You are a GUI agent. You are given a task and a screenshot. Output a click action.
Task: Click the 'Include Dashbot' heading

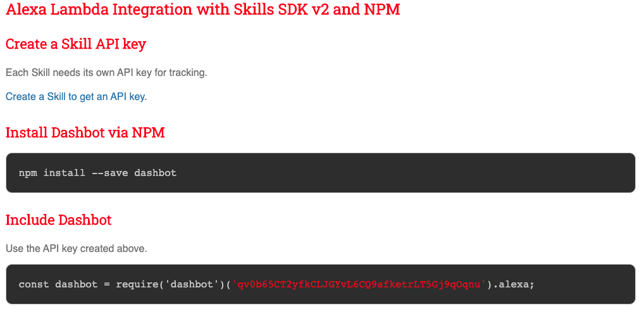[x=59, y=220]
